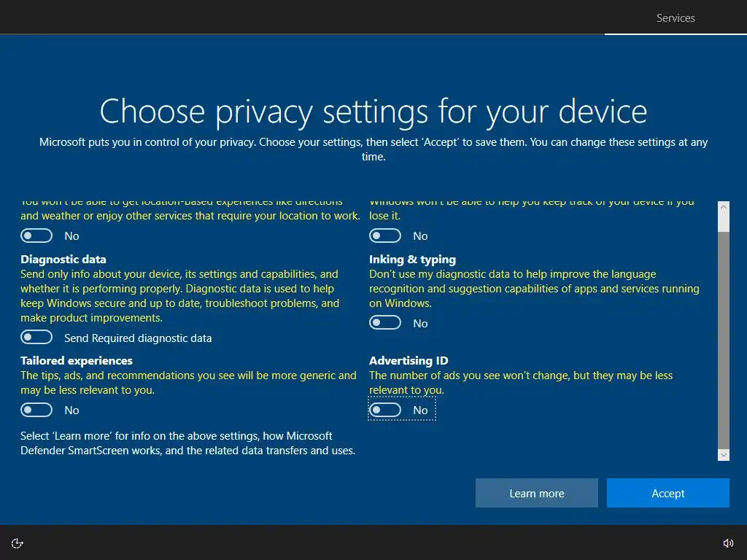Toggle the location setting switch
747x560 pixels.
(x=36, y=236)
